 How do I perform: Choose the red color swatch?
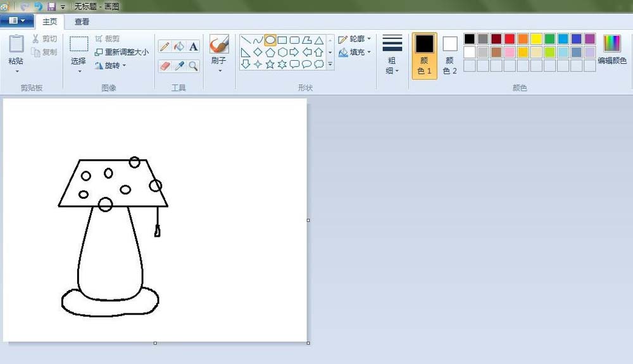point(510,39)
